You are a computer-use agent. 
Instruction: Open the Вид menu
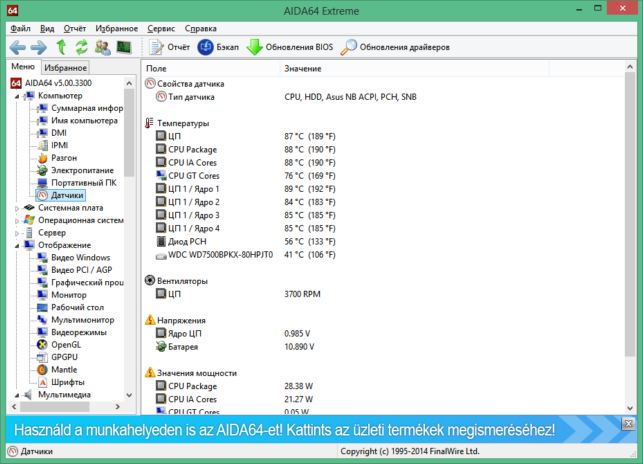coord(47,29)
